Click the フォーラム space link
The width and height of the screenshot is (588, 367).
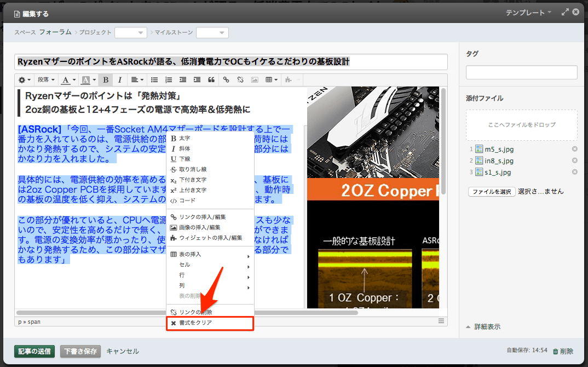pyautogui.click(x=55, y=32)
